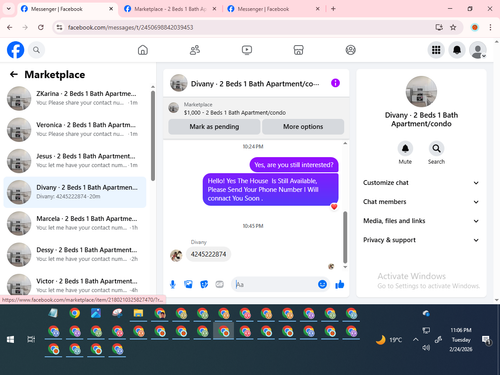Search in conversation magnifier icon
This screenshot has height=375, width=500.
click(436, 148)
